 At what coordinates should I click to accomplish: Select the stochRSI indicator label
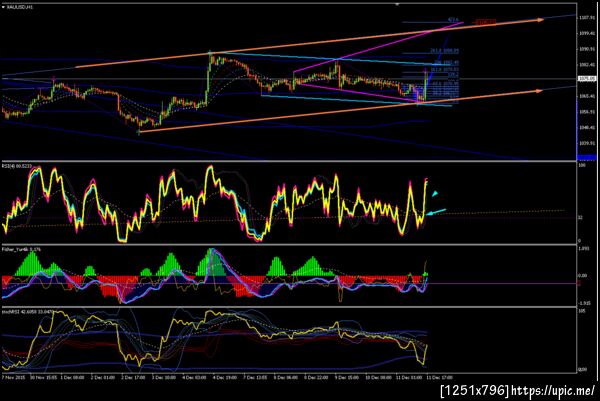(x=27, y=312)
